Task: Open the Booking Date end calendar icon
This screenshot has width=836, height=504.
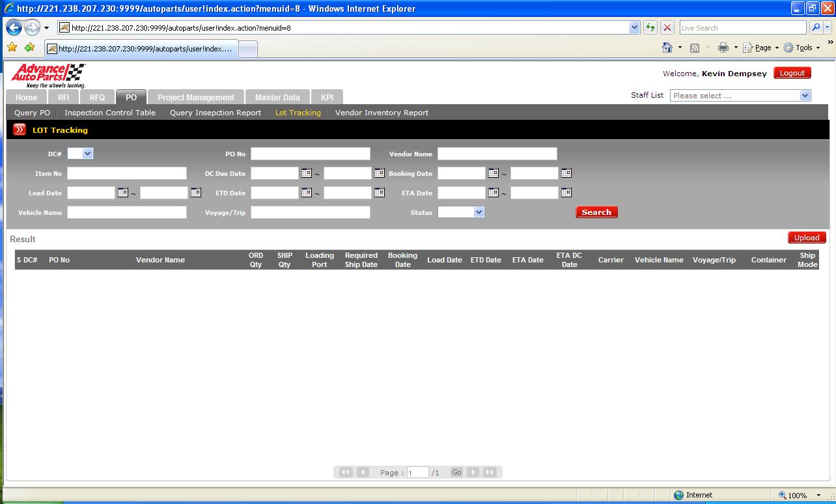Action: pyautogui.click(x=566, y=173)
